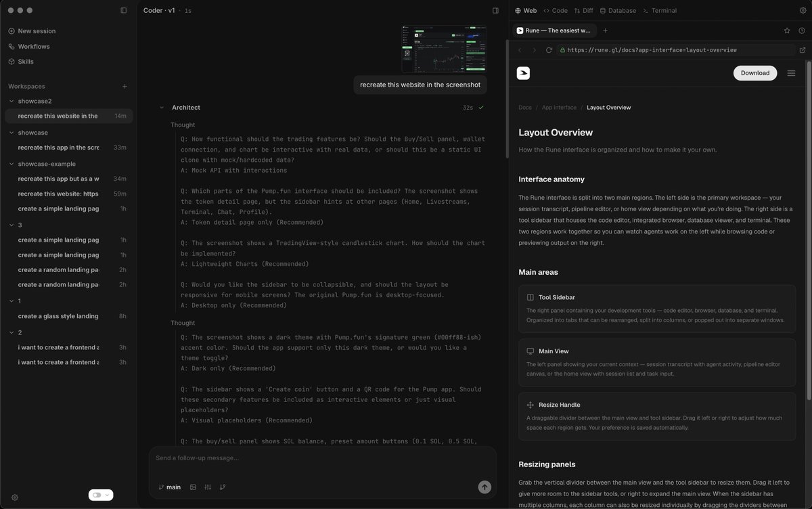Collapse workspace 2
Viewport: 812px width, 509px height.
click(x=11, y=332)
